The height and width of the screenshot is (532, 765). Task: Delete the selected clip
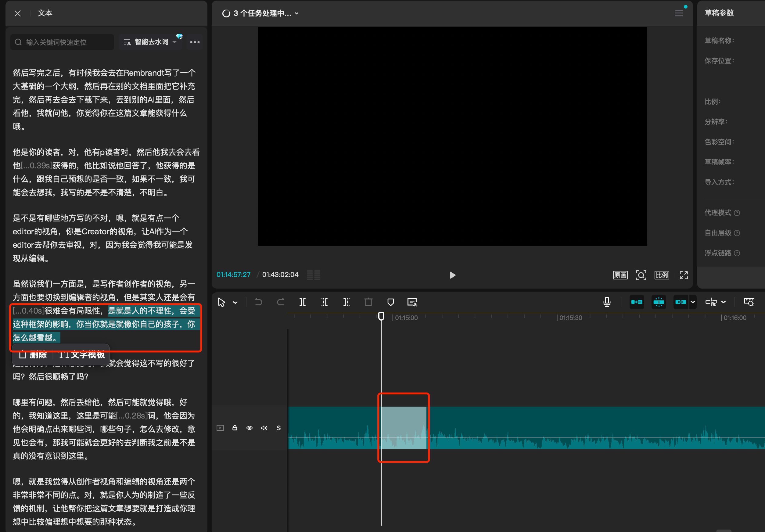click(368, 302)
